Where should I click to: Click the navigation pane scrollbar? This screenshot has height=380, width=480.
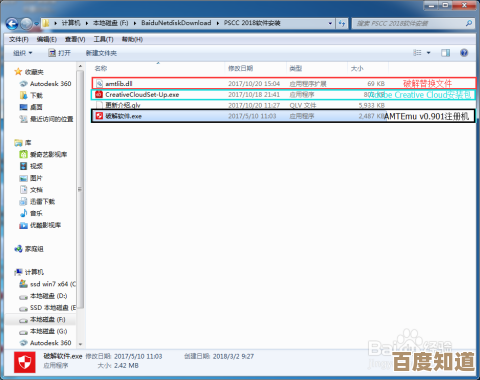pyautogui.click(x=80, y=189)
